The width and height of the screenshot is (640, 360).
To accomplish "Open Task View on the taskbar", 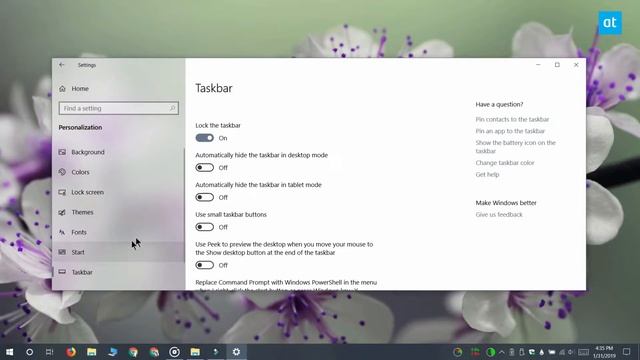I will pos(49,352).
